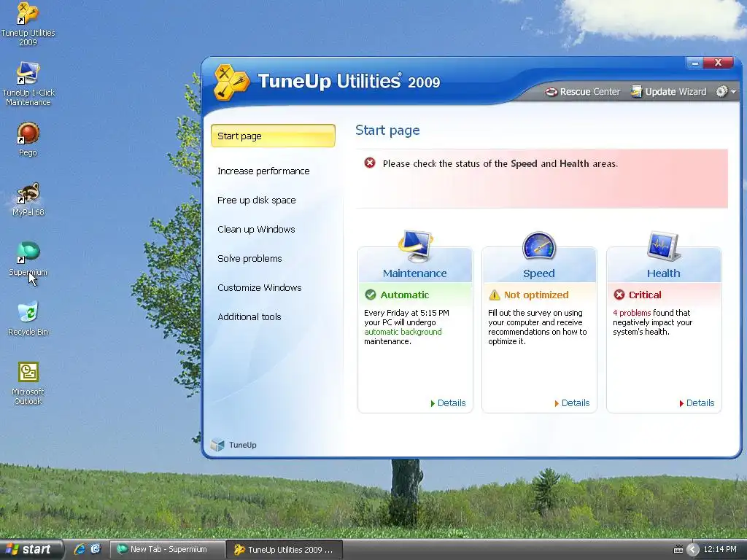
Task: Click the Maintenance monitor icon
Action: (415, 246)
